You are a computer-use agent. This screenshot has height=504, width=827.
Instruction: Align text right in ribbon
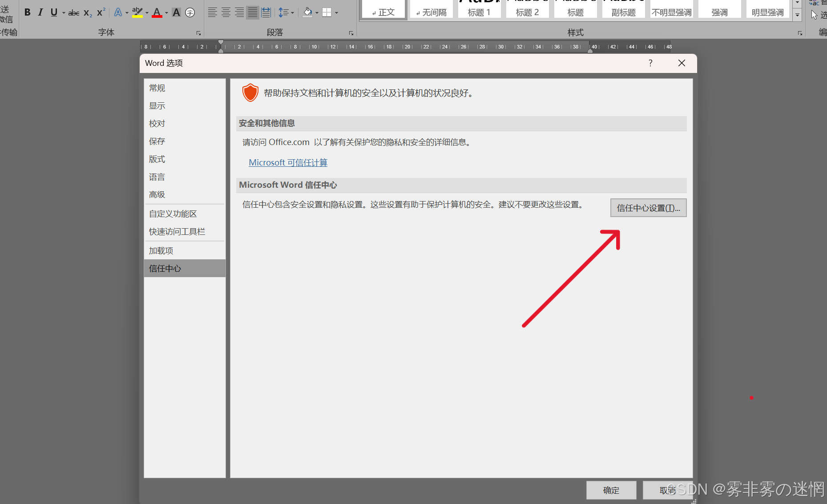pos(239,12)
